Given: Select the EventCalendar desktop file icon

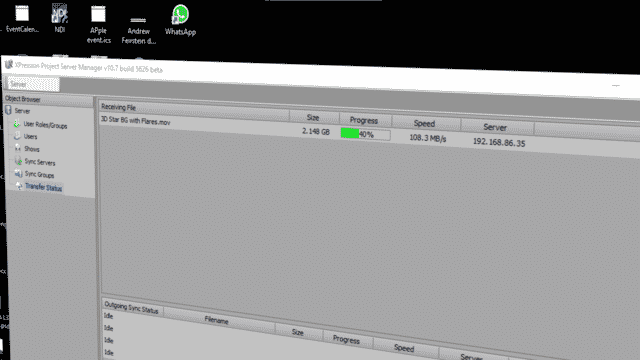Looking at the screenshot, I should (x=22, y=18).
